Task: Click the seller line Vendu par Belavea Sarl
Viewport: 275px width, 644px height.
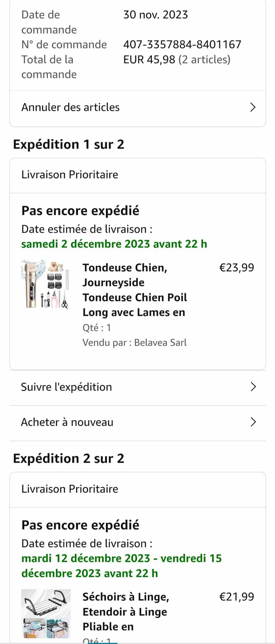Action: pyautogui.click(x=135, y=342)
